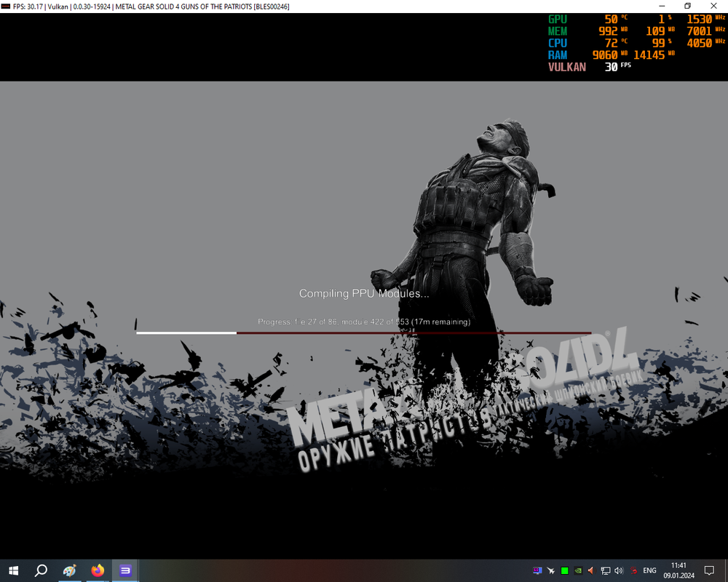Click the green MEM overlay label
Viewport: 728px width, 582px height.
[558, 31]
